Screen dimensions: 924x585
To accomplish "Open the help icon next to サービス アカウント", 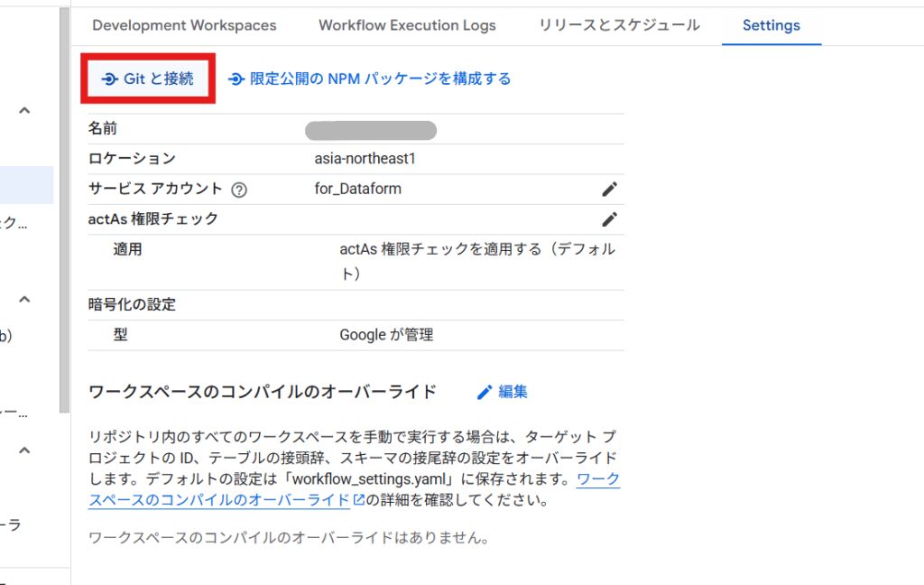I will 239,190.
